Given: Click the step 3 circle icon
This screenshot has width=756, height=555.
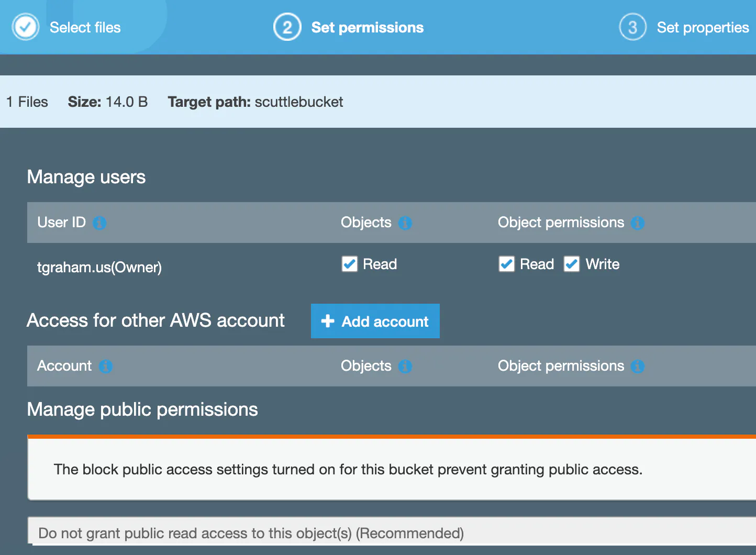Looking at the screenshot, I should click(x=632, y=27).
